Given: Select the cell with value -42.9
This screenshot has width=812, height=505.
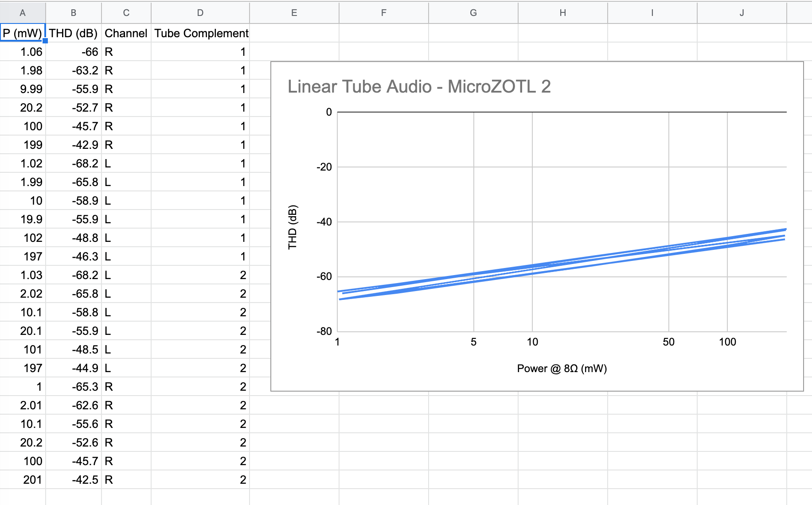Looking at the screenshot, I should click(73, 145).
